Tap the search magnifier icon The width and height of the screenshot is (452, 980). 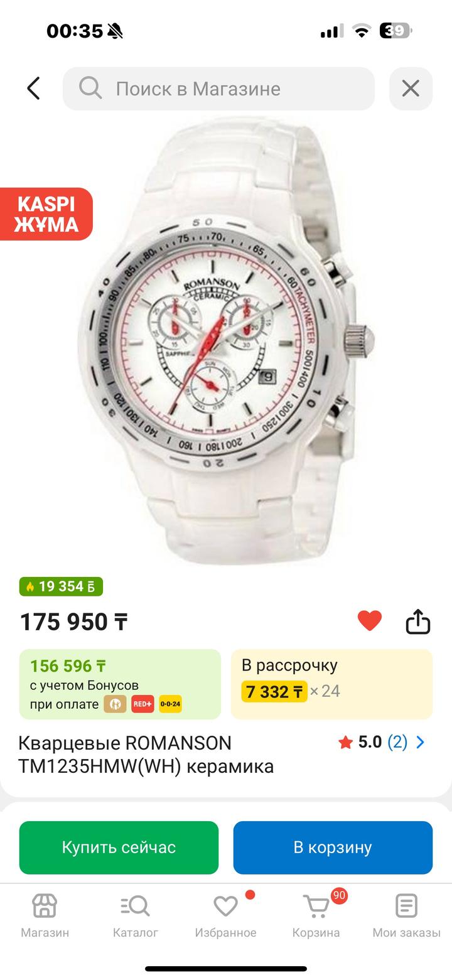[90, 89]
